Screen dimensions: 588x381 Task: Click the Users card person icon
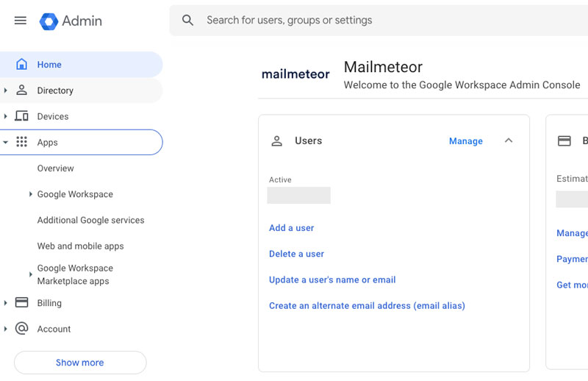tap(277, 140)
